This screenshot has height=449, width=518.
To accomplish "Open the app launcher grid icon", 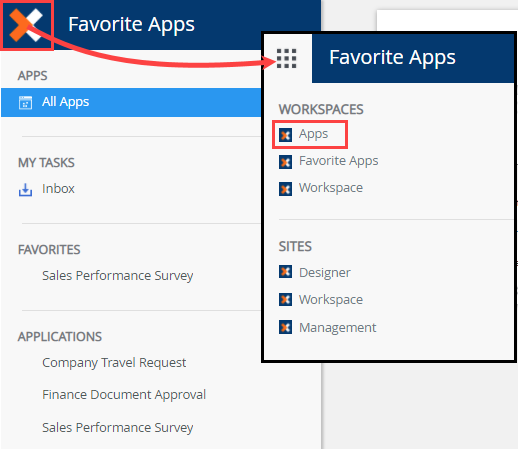I will (x=286, y=58).
